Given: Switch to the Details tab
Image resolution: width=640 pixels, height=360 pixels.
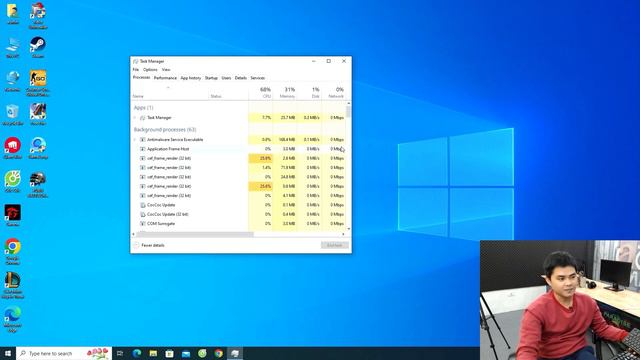Looking at the screenshot, I should pyautogui.click(x=240, y=78).
